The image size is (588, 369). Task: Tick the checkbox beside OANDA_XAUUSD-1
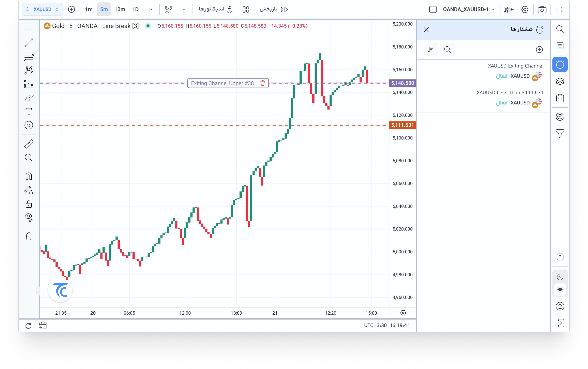[x=433, y=10]
